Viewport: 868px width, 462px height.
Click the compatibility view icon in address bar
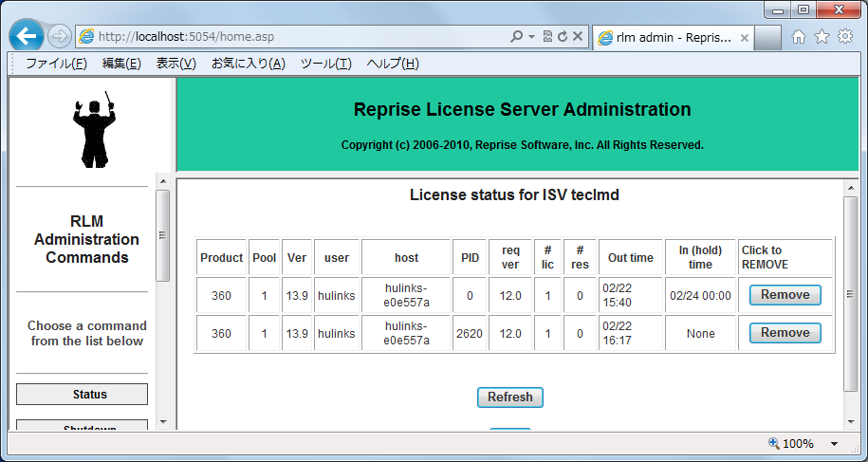pyautogui.click(x=547, y=36)
